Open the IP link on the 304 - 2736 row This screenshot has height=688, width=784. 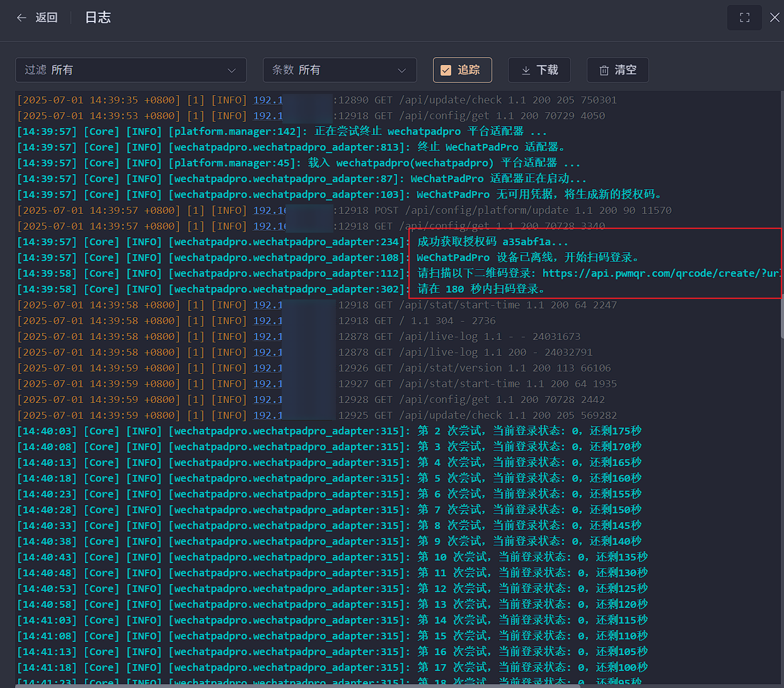pos(268,321)
